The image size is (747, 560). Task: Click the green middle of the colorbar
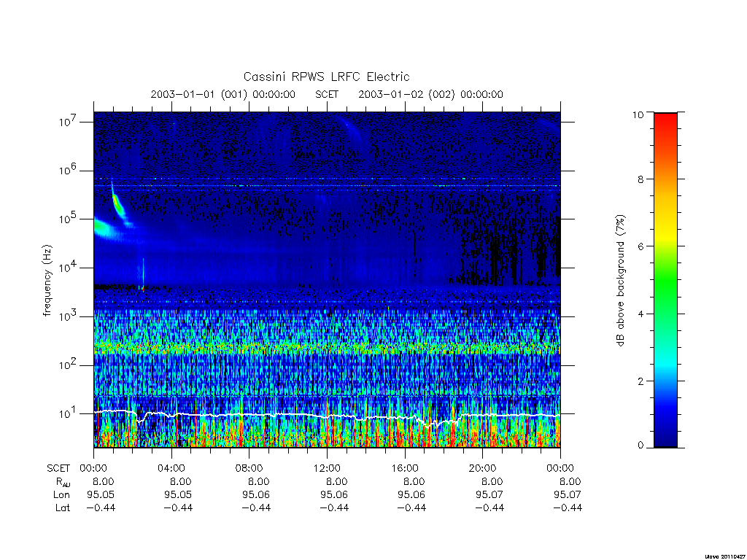tap(665, 281)
